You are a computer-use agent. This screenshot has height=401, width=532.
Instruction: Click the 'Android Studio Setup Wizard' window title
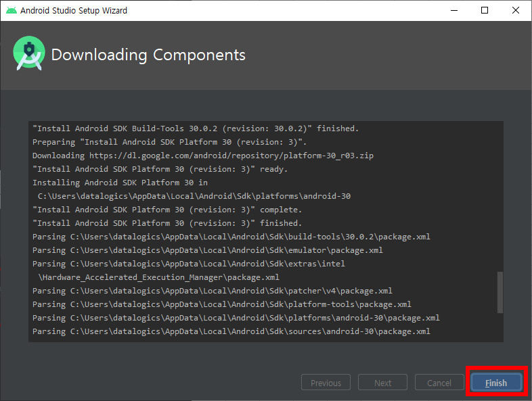click(74, 11)
